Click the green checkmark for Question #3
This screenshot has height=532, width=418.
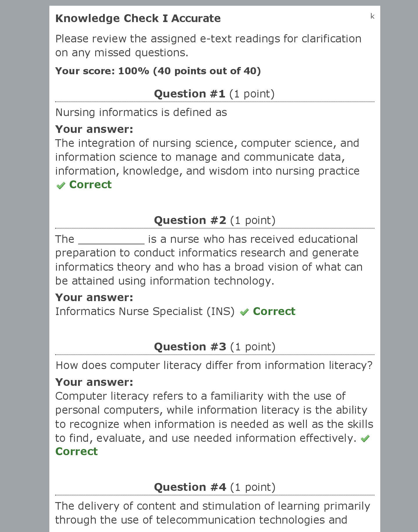(365, 438)
